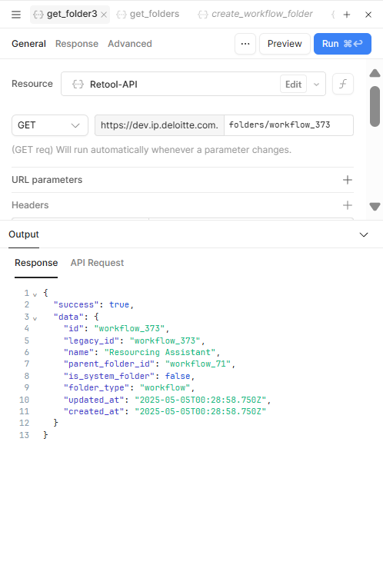Expand the Resource selector dropdown arrow
The width and height of the screenshot is (383, 588).
[x=316, y=85]
